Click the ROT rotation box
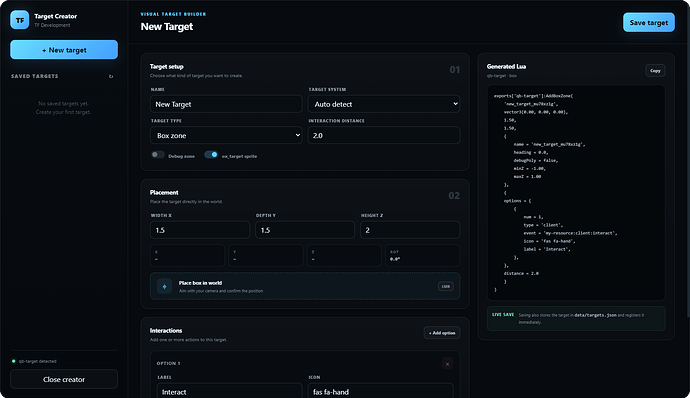Viewport: 690px width, 398px height. (x=423, y=255)
